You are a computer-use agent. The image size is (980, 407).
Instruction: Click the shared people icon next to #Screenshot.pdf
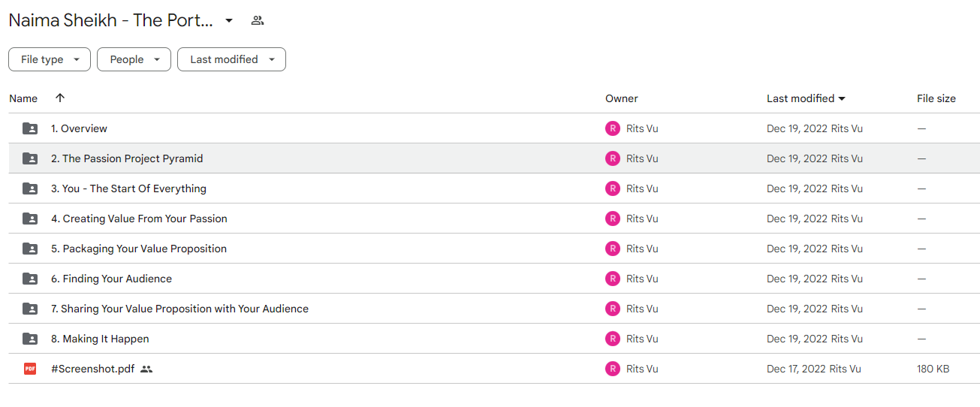[x=146, y=369]
